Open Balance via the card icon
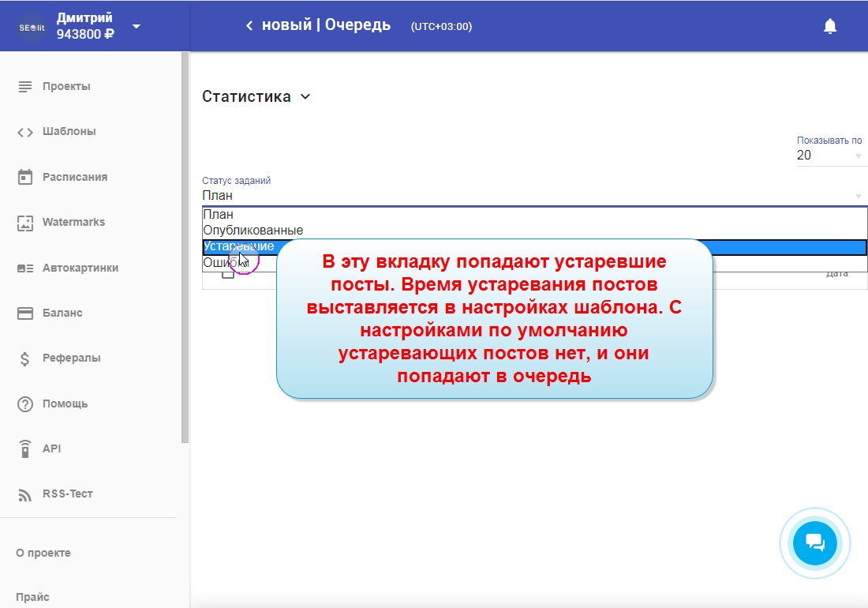Screen dimensions: 868x608 click(25, 313)
